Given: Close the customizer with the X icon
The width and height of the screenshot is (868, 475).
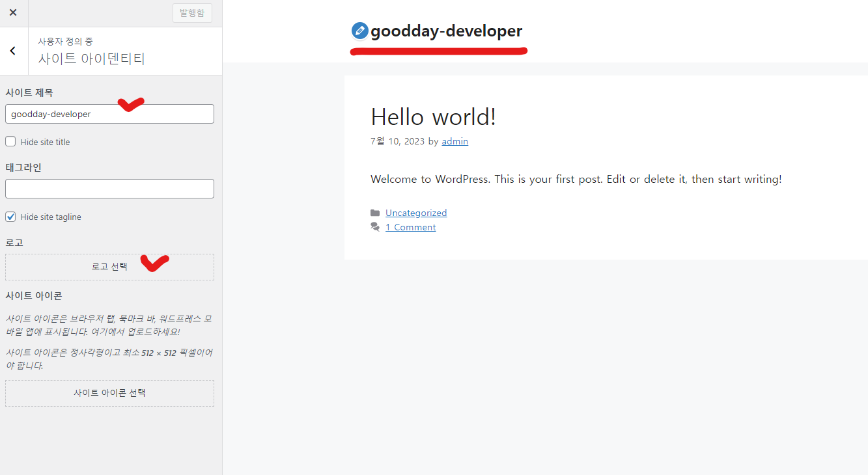Looking at the screenshot, I should click(13, 13).
